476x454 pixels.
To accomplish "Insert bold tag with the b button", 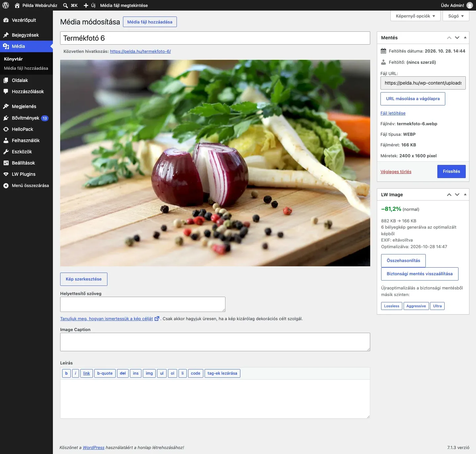I will pyautogui.click(x=66, y=373).
